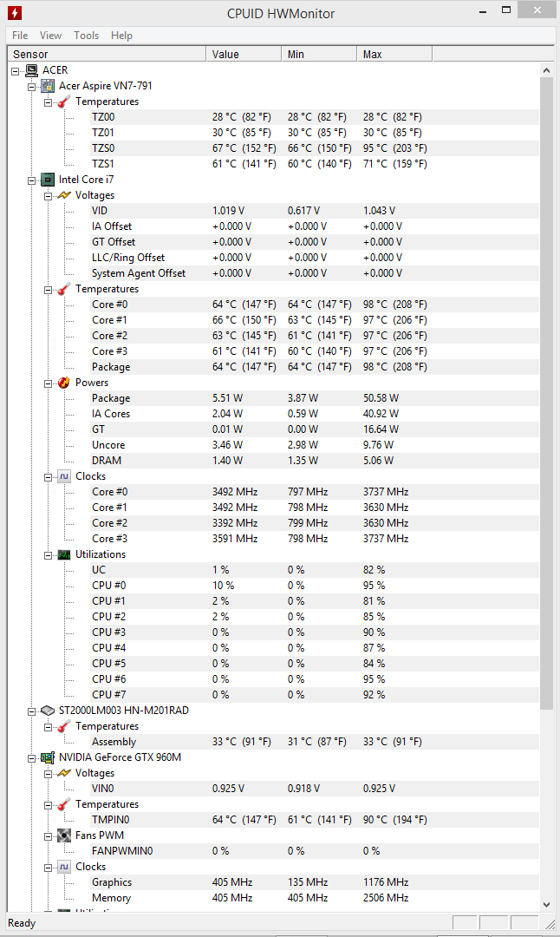Click the fan icon next to Fans PWM
The image size is (560, 937).
[x=64, y=835]
